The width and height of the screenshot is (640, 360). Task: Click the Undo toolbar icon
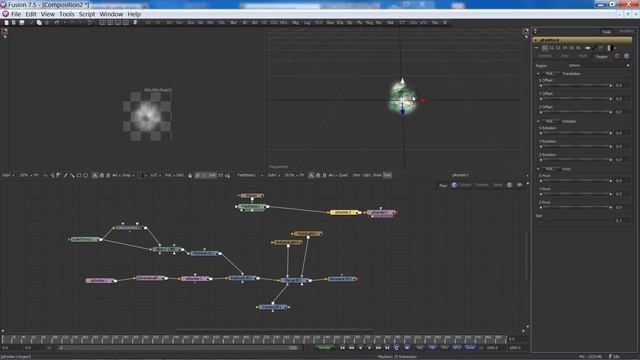point(57,23)
